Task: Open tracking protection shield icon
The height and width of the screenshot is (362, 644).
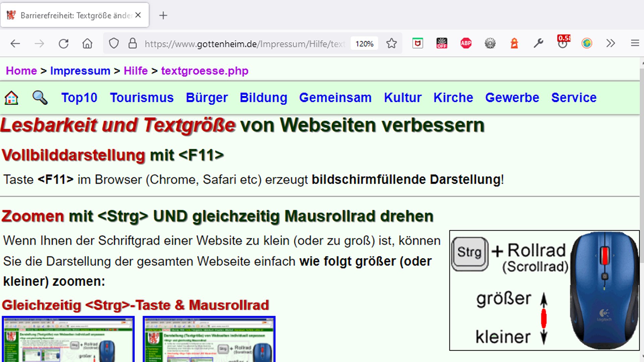Action: tap(114, 44)
